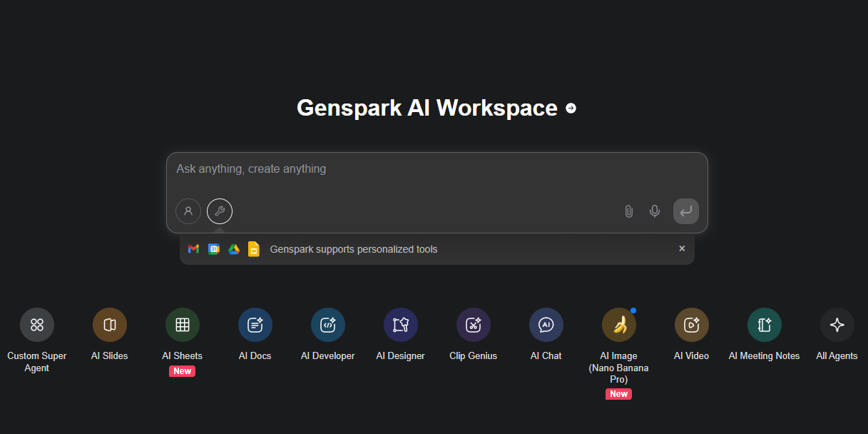
Task: Click the New badge under AI Sheets
Action: coord(183,371)
